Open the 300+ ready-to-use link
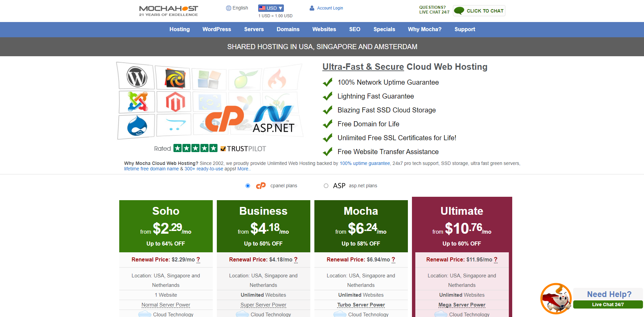Viewport: 644px width, 317px height. pyautogui.click(x=204, y=169)
